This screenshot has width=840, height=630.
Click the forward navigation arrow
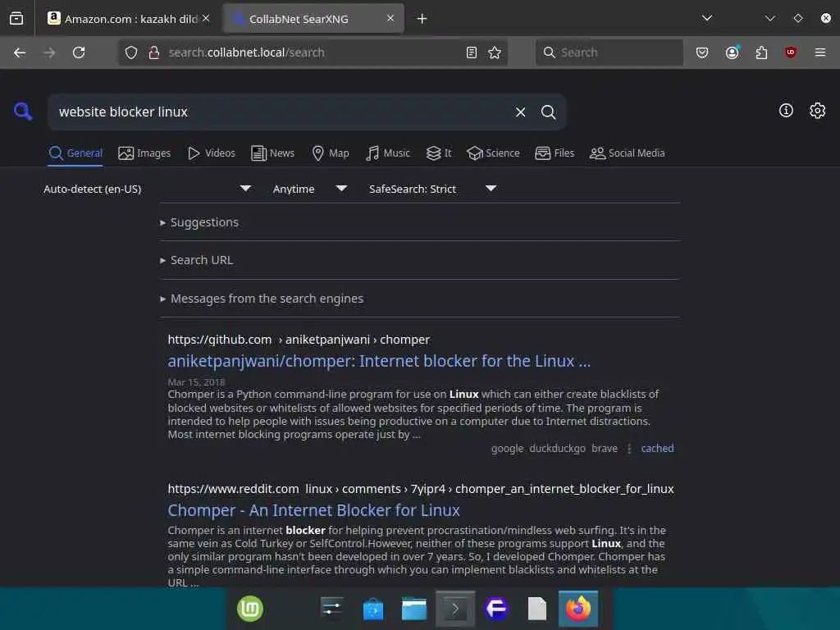(x=49, y=52)
